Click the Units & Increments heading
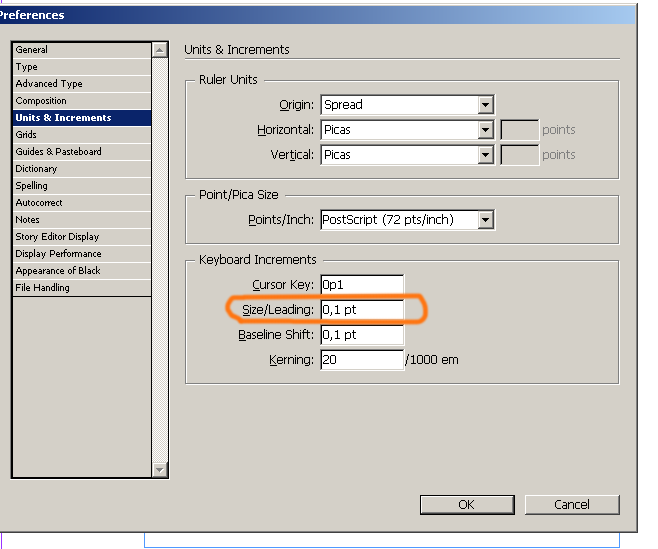The image size is (658, 549). point(237,50)
